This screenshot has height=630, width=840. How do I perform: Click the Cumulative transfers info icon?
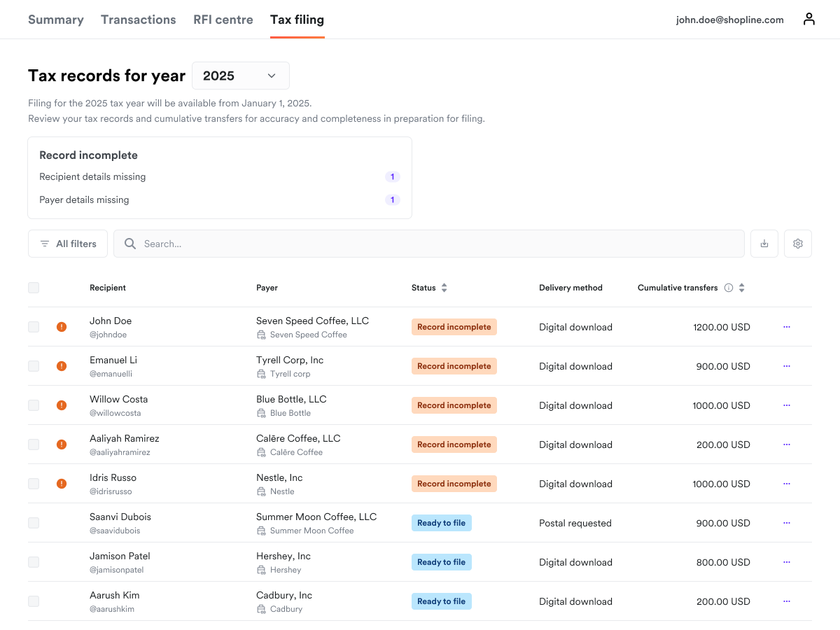(729, 288)
